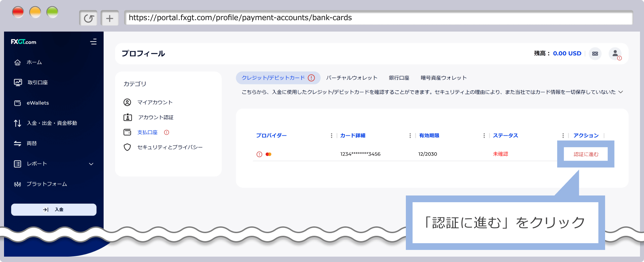Collapse the sidebar with hamburger icon
The image size is (644, 262).
coord(94,42)
